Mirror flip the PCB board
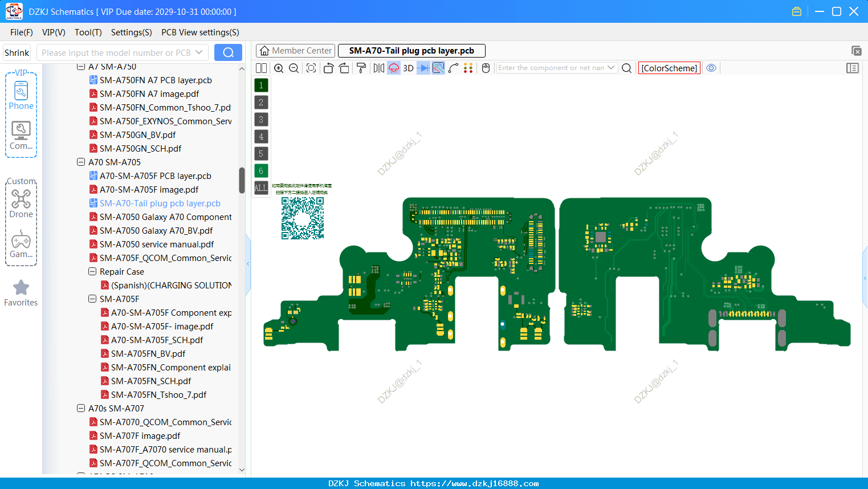This screenshot has height=489, width=868. click(x=379, y=68)
